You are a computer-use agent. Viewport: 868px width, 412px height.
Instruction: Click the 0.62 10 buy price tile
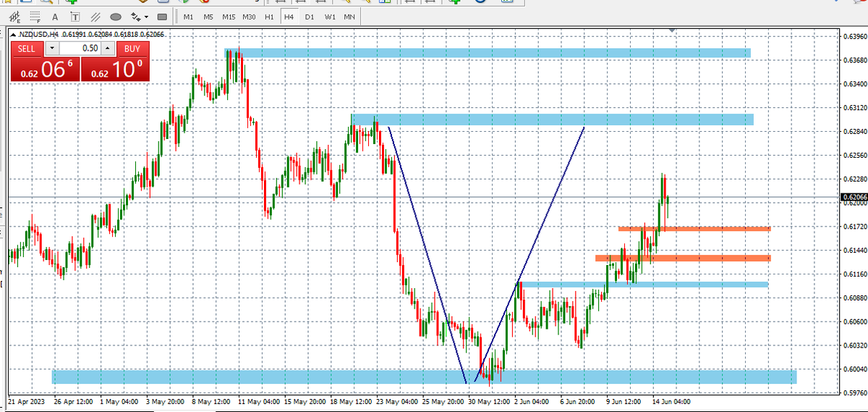pyautogui.click(x=115, y=70)
